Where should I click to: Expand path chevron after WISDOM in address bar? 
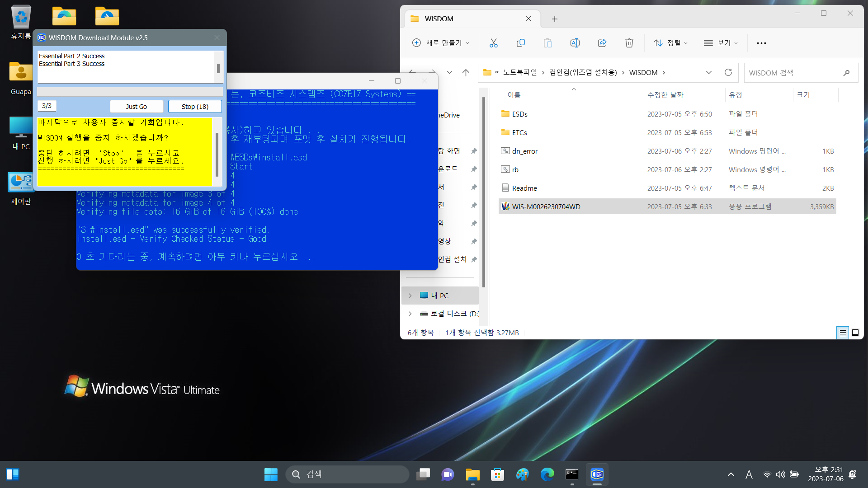point(664,72)
